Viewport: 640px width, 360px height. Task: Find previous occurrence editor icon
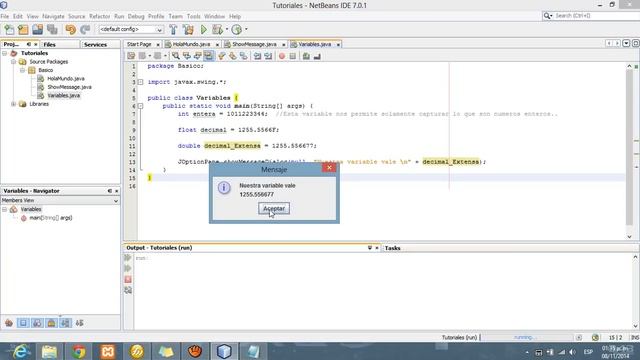187,56
